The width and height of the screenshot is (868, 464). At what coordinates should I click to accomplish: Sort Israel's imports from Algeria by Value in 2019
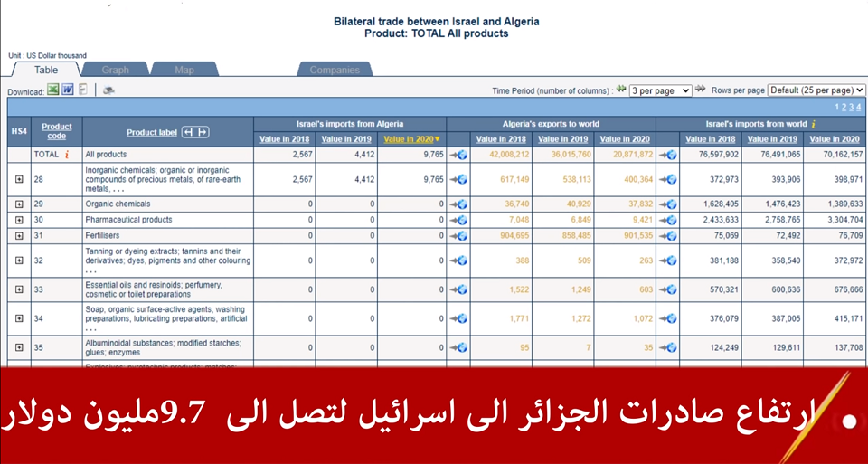(x=346, y=139)
